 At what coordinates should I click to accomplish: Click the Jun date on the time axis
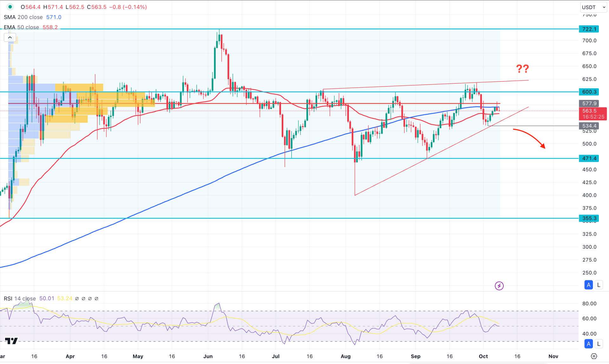click(208, 356)
